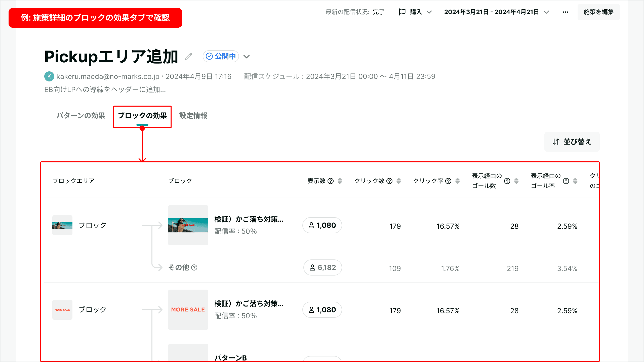The image size is (644, 362).
Task: Click the help icon next to クリック率
Action: coord(448,181)
